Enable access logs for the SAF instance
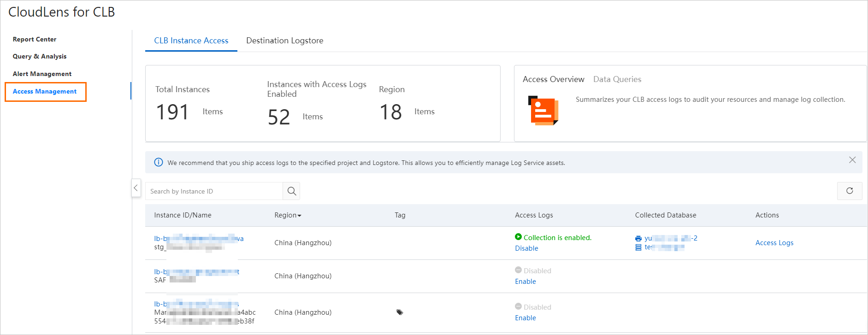 point(526,282)
